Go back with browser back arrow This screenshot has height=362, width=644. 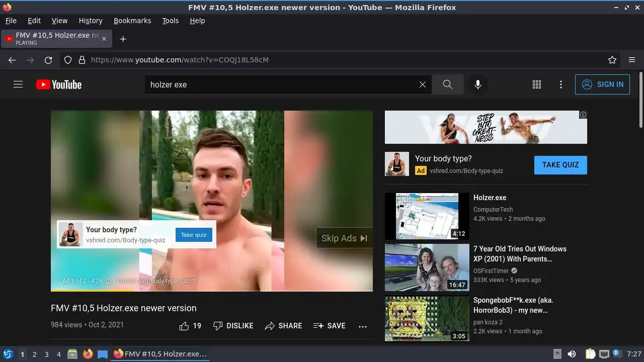pos(12,60)
